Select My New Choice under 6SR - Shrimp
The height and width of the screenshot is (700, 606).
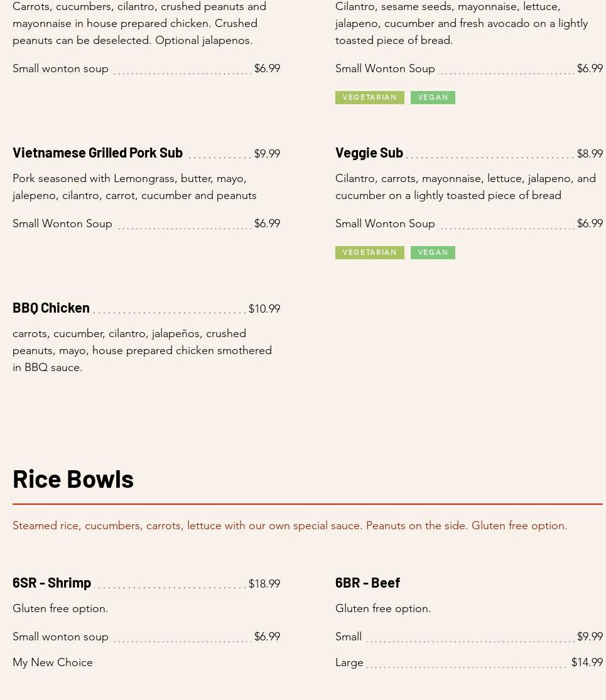pos(53,662)
